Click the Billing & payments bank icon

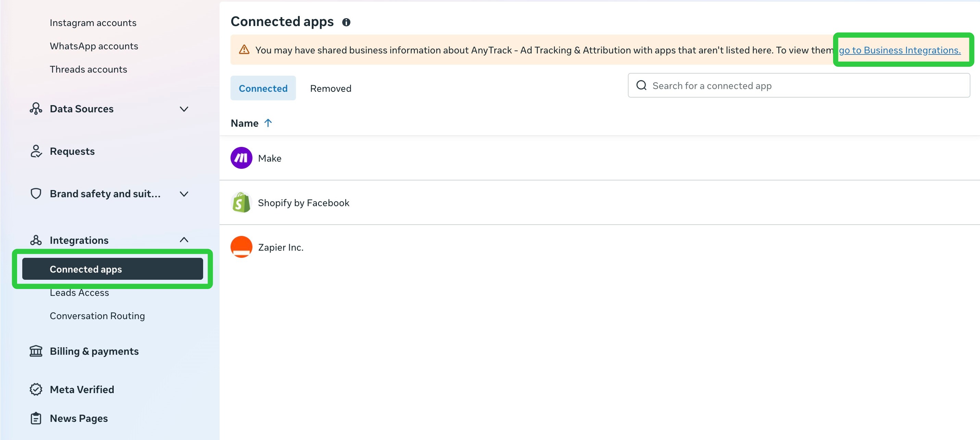(36, 351)
